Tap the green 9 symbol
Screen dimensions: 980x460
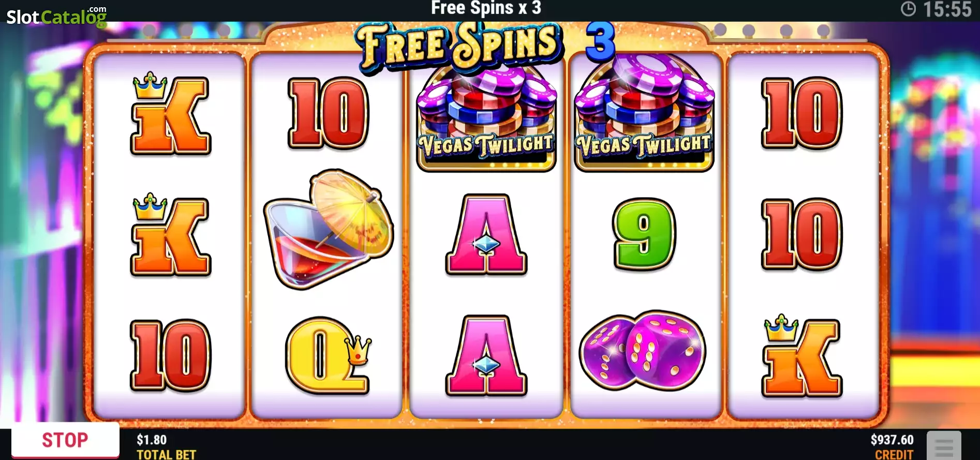point(644,234)
